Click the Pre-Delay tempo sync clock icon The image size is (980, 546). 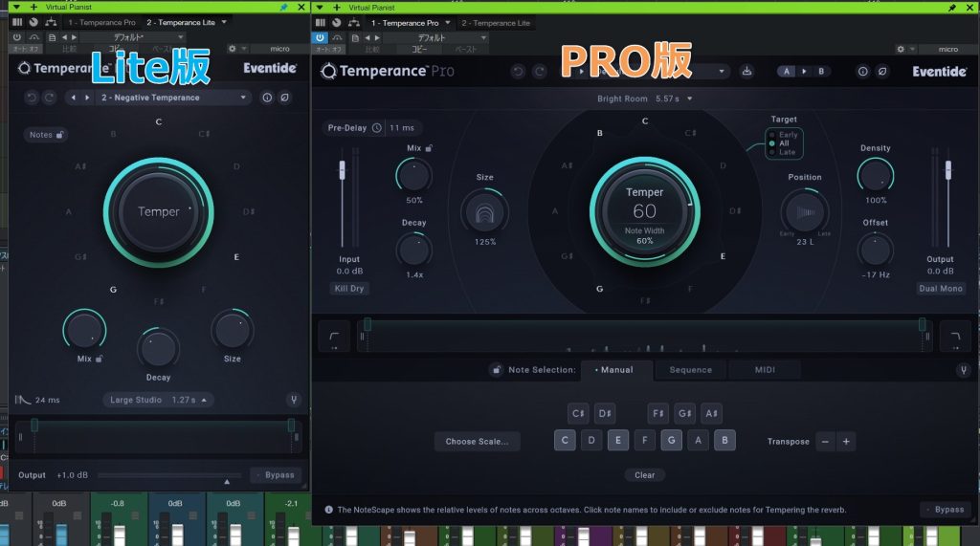[x=377, y=127]
